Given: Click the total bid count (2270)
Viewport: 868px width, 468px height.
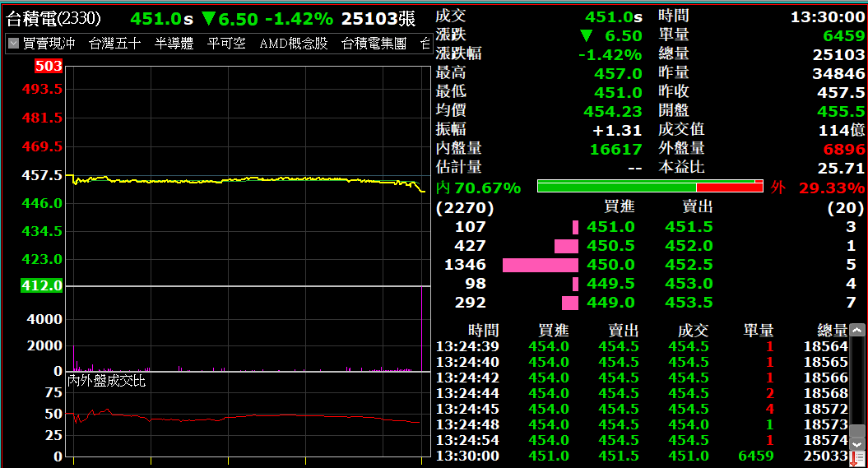Looking at the screenshot, I should (x=465, y=208).
